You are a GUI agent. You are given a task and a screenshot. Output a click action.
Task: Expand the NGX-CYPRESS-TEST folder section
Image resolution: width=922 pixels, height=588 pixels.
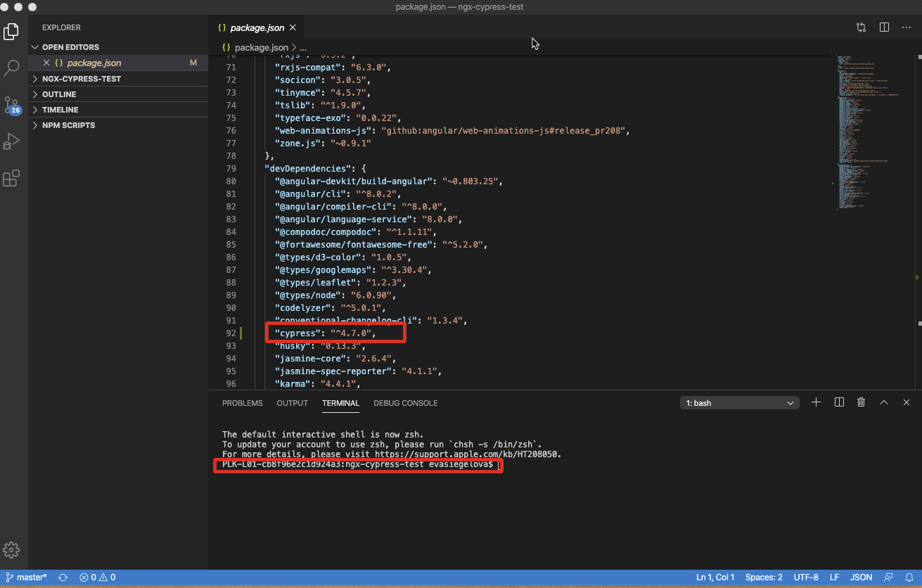pyautogui.click(x=81, y=79)
